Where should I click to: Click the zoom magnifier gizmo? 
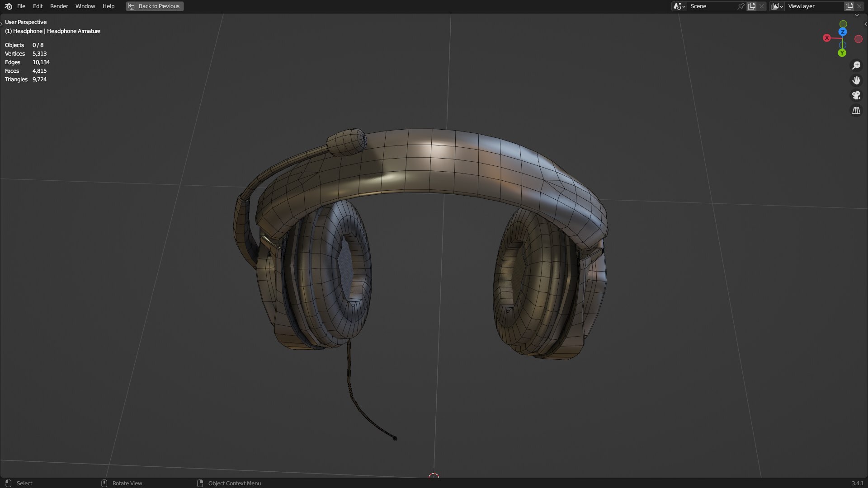(856, 66)
